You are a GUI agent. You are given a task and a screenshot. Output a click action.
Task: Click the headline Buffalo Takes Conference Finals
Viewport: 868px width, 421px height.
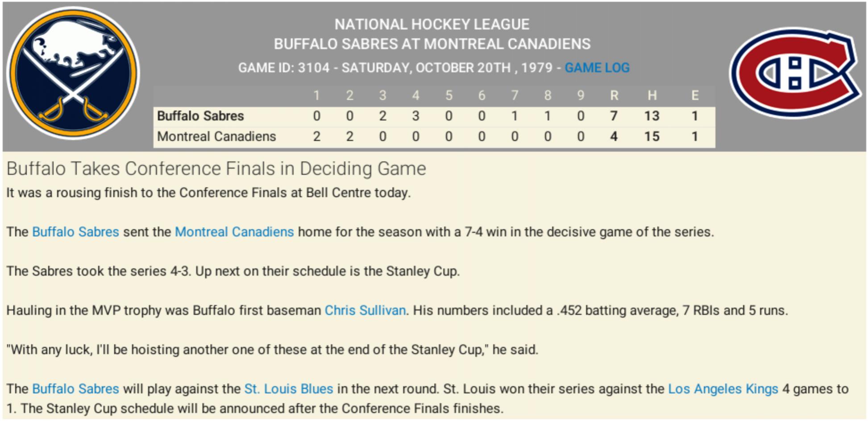click(x=216, y=169)
